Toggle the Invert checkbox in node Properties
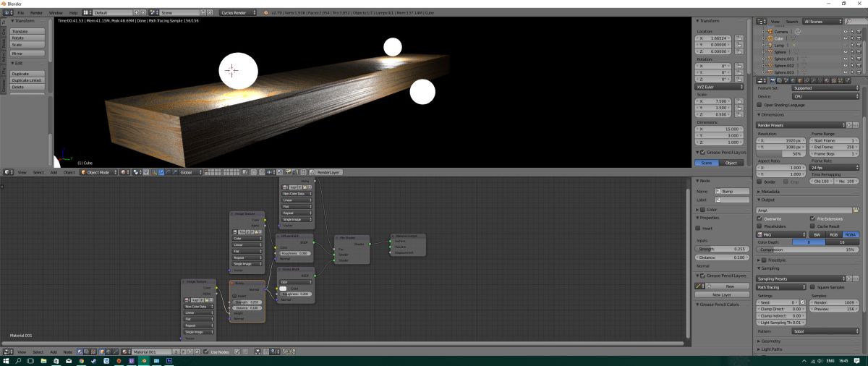Viewport: 868px width, 366px height. click(x=698, y=228)
